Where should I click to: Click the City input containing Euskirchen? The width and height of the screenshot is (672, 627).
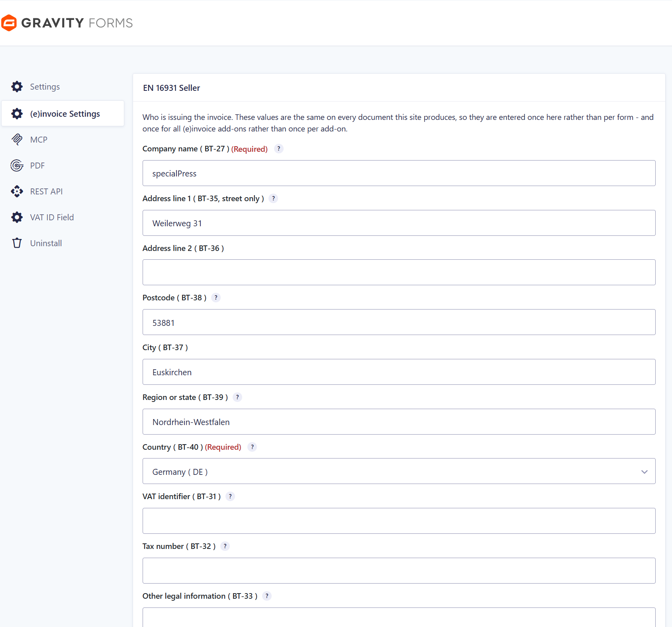399,372
